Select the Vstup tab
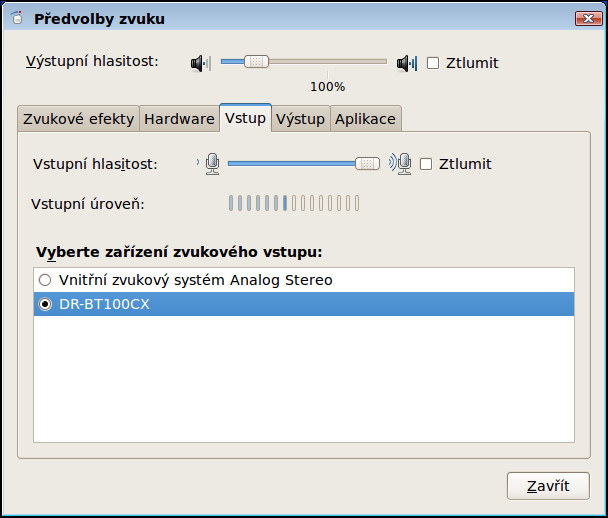The image size is (608, 518). pos(245,118)
